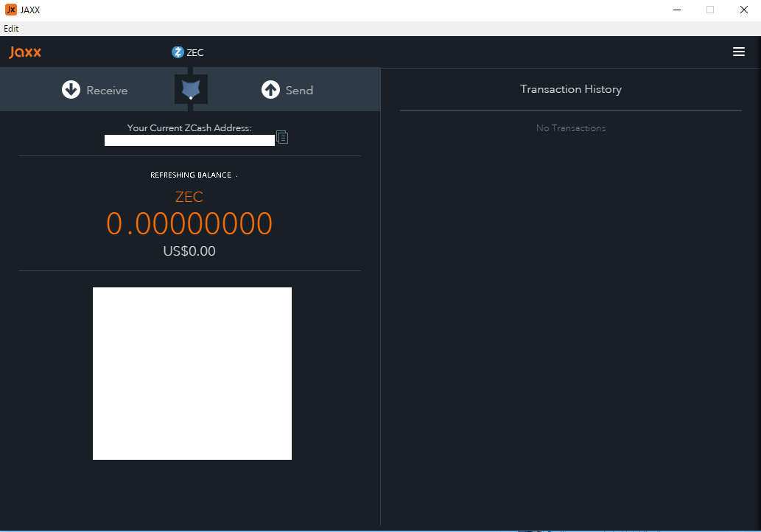The width and height of the screenshot is (761, 532).
Task: Open the Edit menu
Action: tap(11, 29)
